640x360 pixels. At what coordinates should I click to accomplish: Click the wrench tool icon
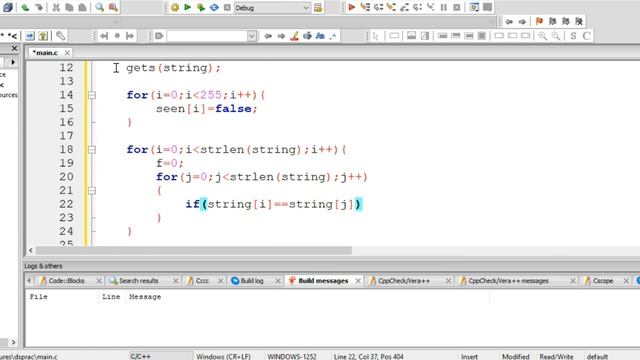(60, 36)
